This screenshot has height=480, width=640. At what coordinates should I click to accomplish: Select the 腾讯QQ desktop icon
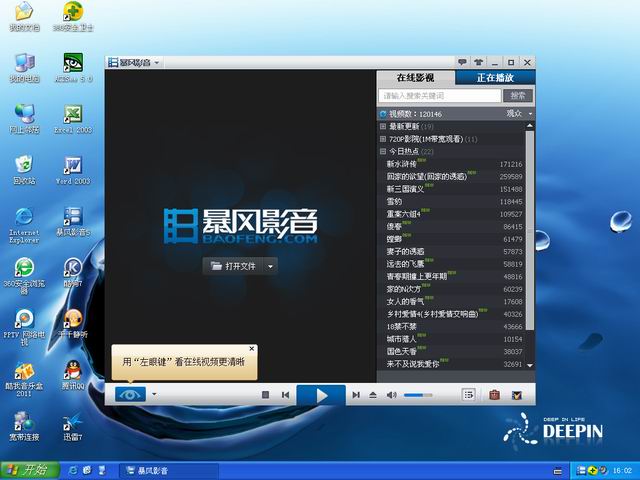[73, 375]
